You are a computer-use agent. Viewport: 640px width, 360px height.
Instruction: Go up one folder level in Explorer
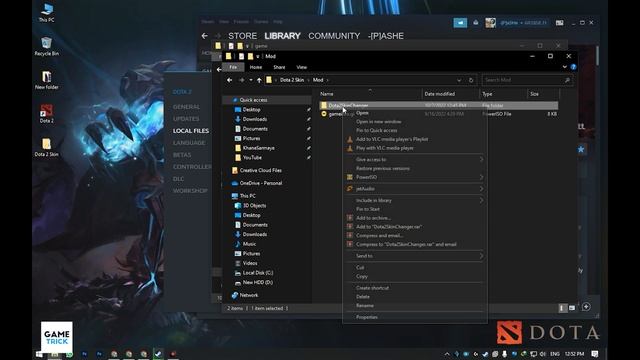[259, 80]
